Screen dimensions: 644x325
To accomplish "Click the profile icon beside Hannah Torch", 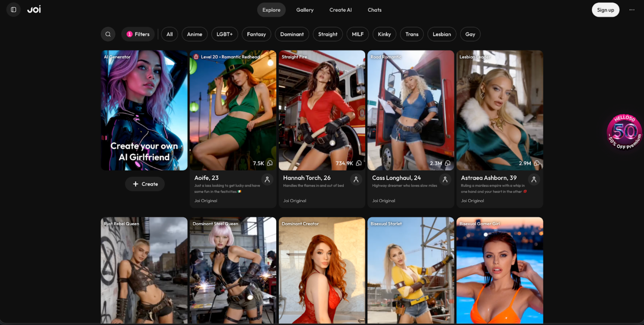I will pyautogui.click(x=356, y=179).
